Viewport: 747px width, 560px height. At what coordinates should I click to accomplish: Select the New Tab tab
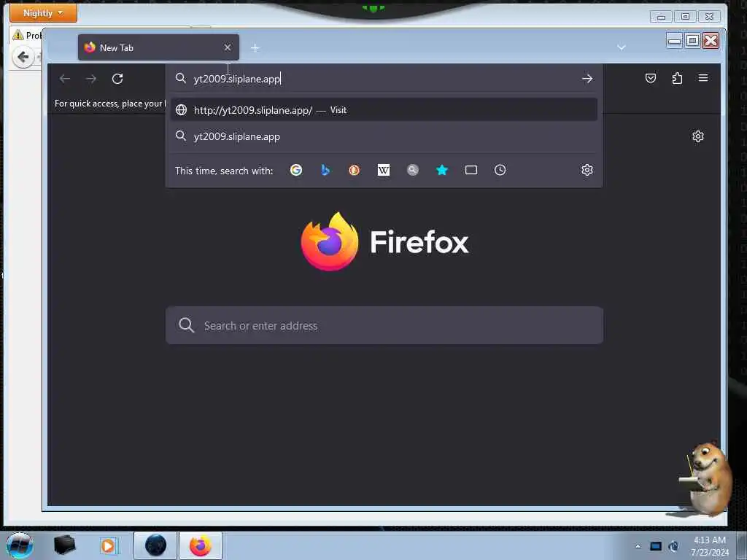[158, 47]
